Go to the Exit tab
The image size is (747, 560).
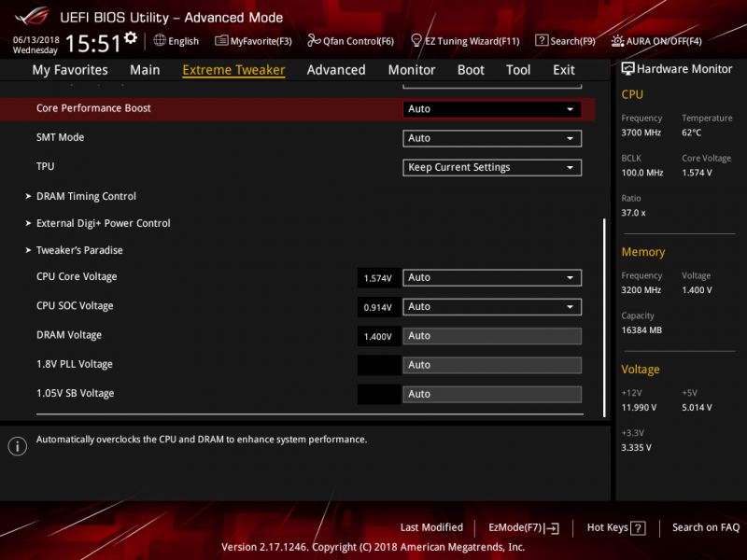tap(564, 70)
